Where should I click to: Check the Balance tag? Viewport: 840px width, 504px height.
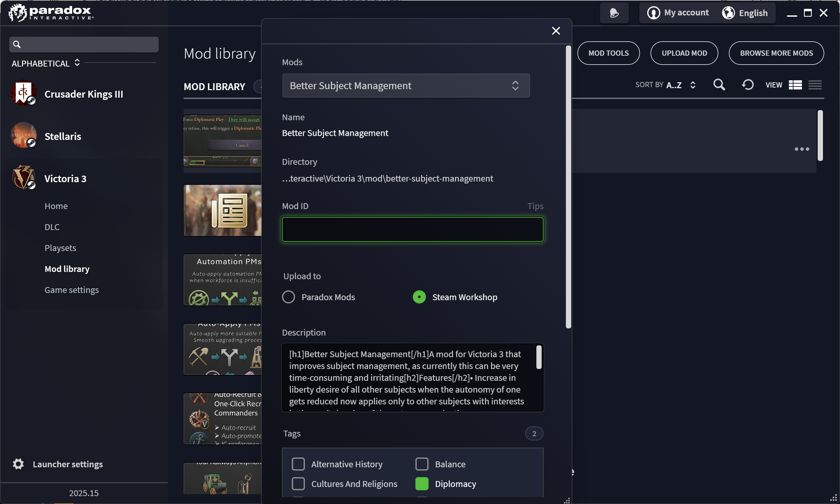(x=422, y=464)
